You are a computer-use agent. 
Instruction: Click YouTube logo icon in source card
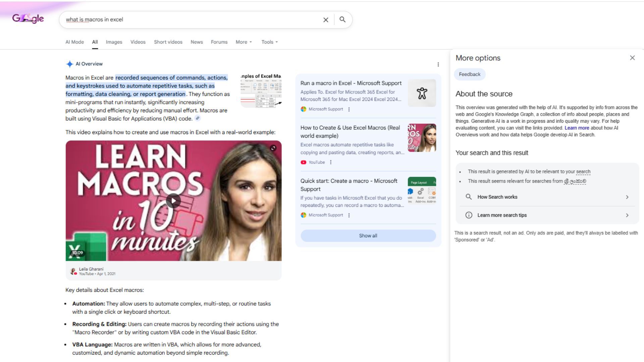(x=303, y=162)
